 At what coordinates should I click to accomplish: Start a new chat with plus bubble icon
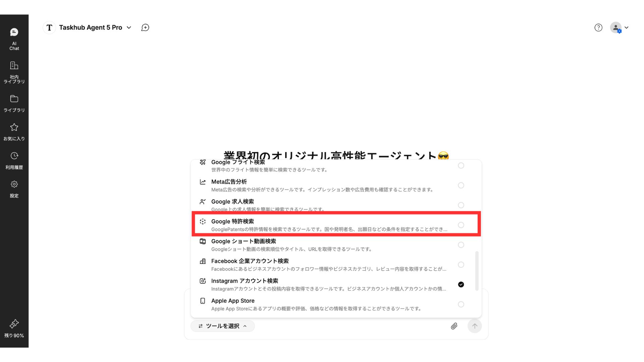pos(145,27)
